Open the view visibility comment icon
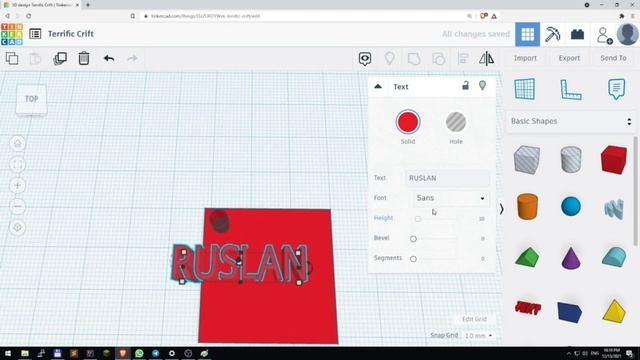The height and width of the screenshot is (360, 640). click(365, 59)
